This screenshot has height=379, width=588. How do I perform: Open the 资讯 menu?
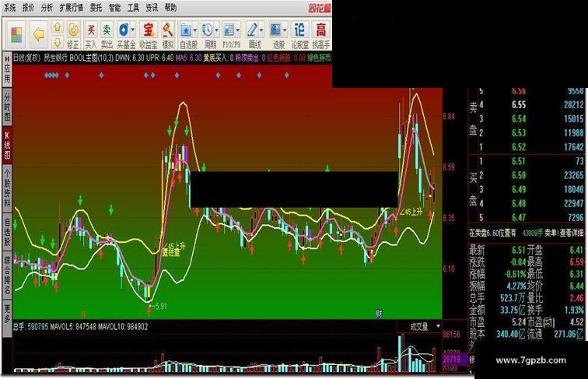click(152, 8)
